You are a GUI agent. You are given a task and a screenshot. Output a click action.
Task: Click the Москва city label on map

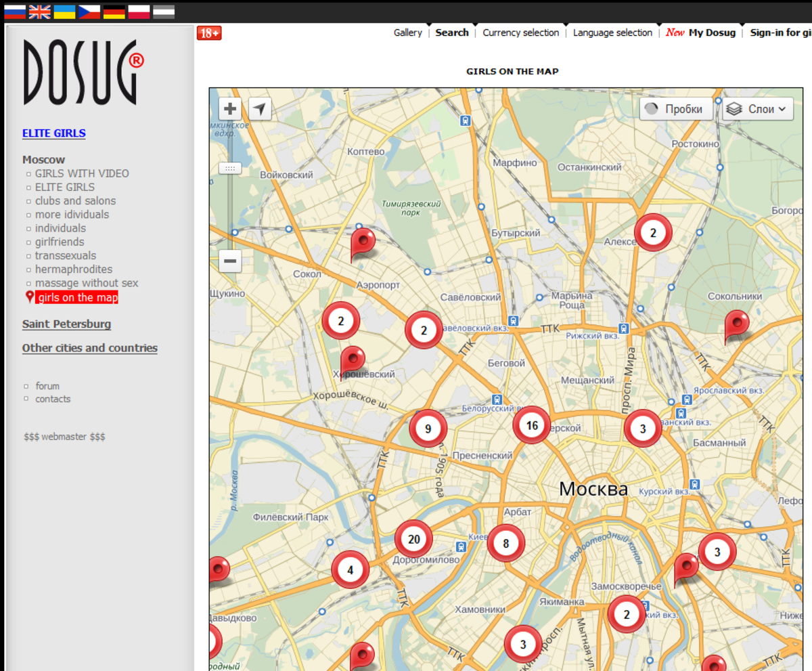593,488
